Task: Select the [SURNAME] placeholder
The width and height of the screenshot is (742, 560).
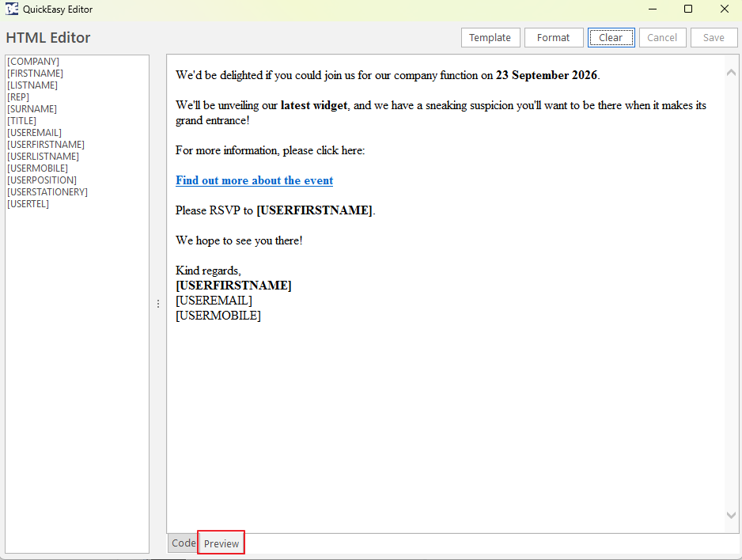Action: 32,109
